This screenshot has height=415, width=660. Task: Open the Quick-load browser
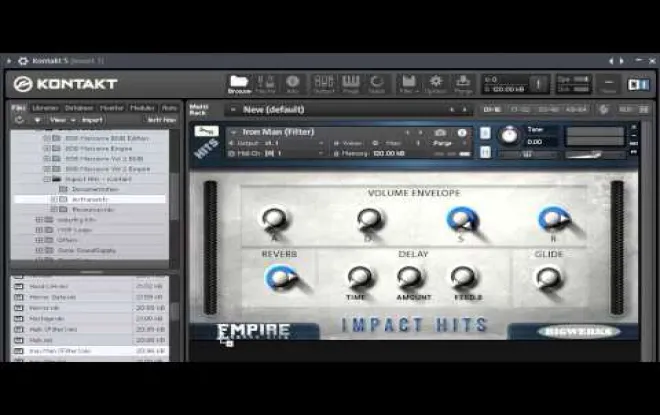click(x=376, y=84)
